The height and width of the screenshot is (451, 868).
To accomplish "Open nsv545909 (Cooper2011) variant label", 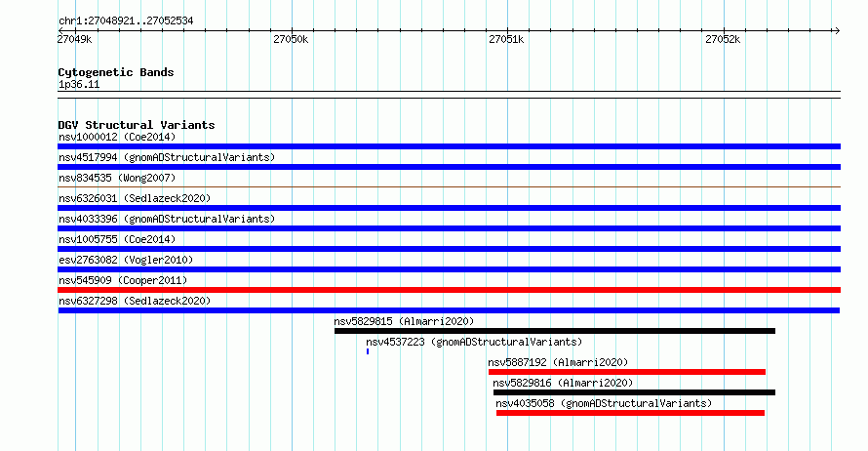I will click(x=123, y=280).
